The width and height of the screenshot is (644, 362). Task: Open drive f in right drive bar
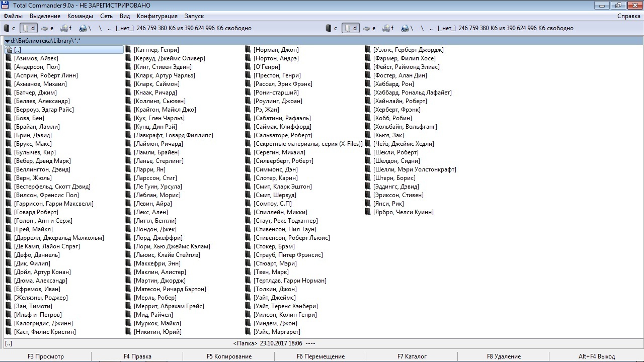click(x=388, y=28)
